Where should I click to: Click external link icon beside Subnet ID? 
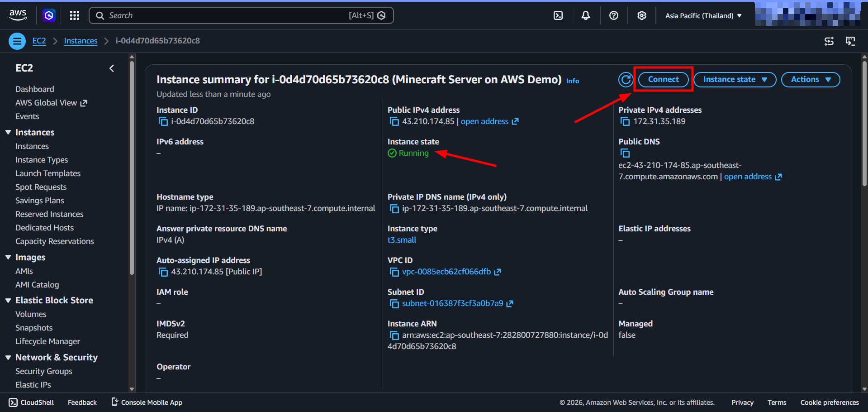tap(510, 303)
